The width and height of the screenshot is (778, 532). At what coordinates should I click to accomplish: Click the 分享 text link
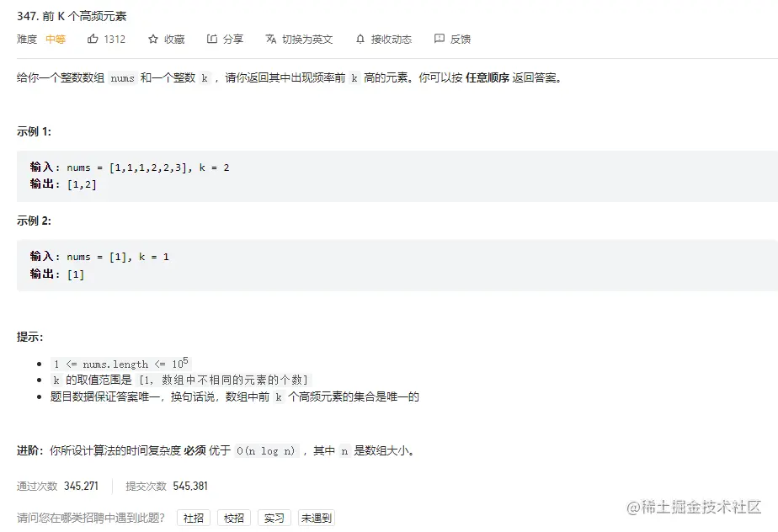coord(233,40)
